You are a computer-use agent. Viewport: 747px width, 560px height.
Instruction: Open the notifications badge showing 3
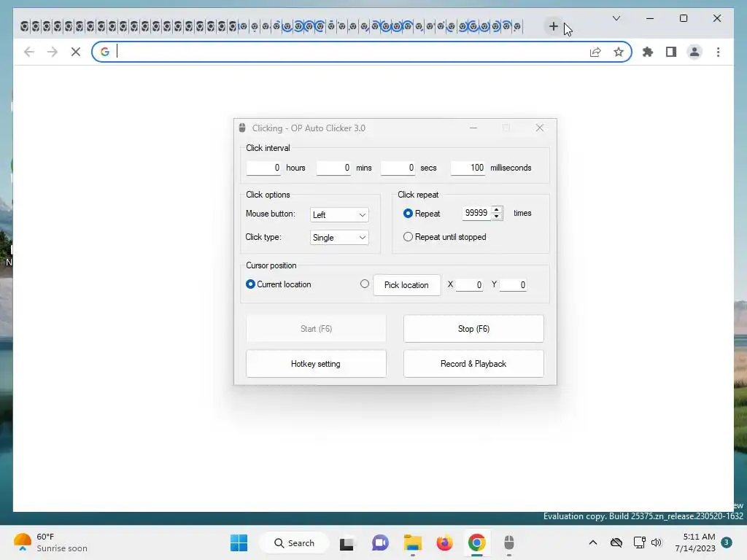(x=727, y=542)
